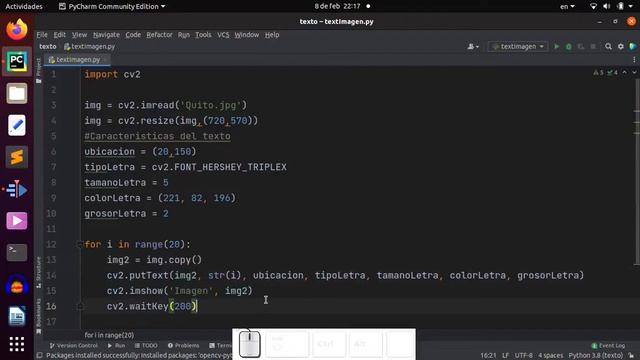Open the VCS menu

pos(223,35)
